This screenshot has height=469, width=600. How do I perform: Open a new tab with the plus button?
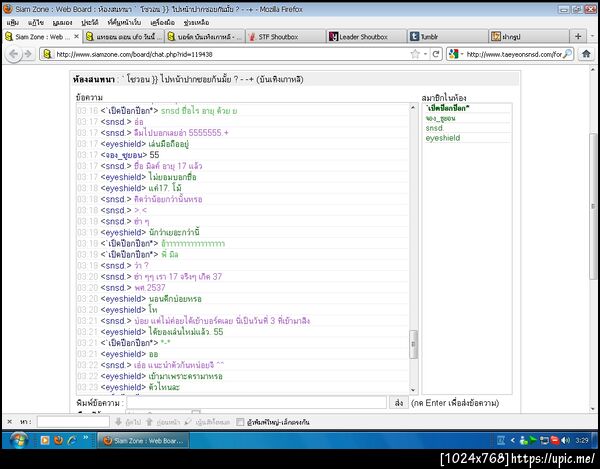(x=578, y=36)
